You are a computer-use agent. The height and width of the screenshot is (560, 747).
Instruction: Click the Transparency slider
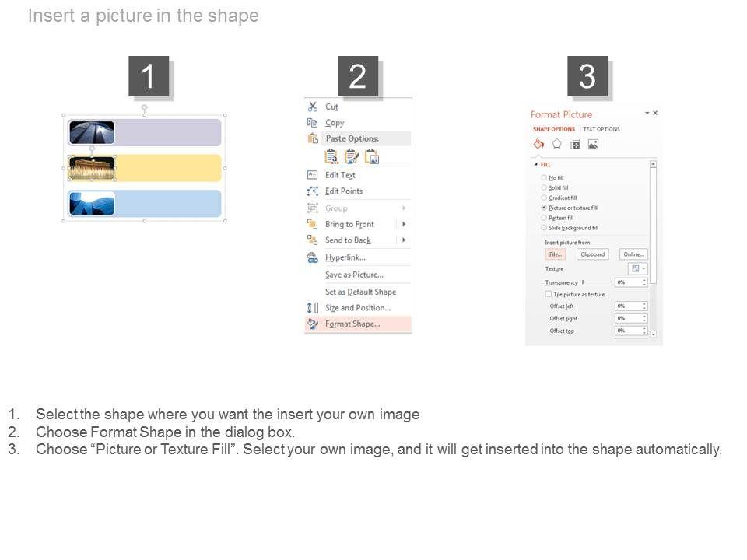pos(596,282)
